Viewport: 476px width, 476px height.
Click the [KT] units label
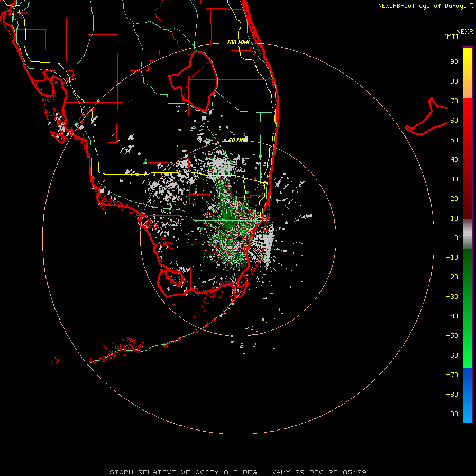coord(451,36)
